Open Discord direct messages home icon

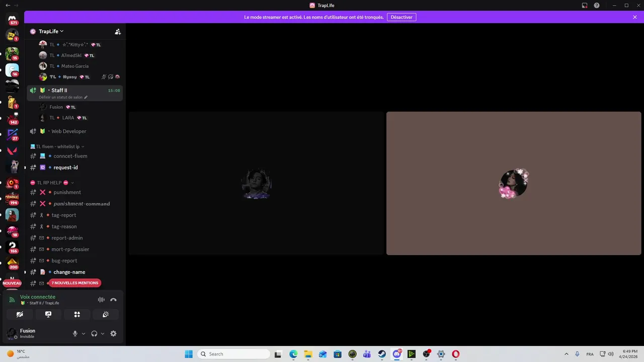(12, 18)
